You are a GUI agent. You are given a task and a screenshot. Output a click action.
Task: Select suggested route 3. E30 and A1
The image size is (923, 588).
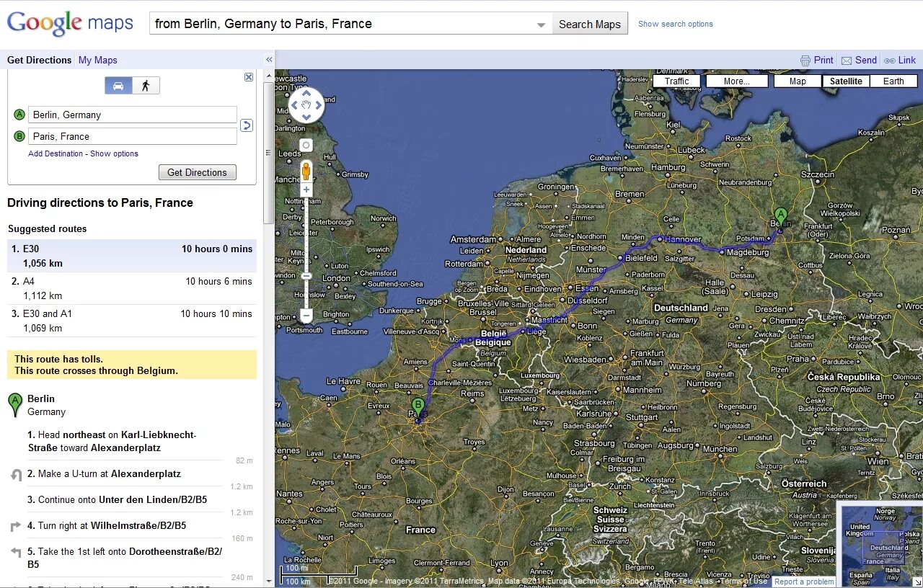pos(132,321)
